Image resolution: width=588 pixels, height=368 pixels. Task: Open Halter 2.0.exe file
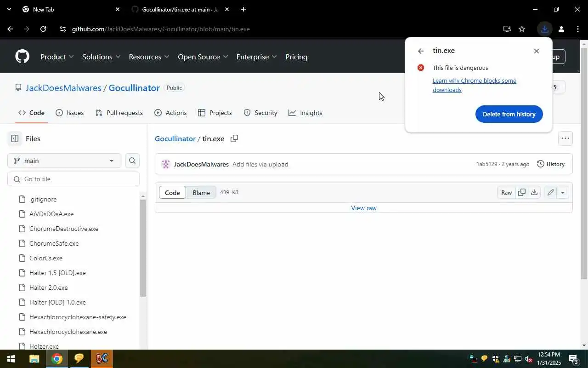(x=48, y=287)
